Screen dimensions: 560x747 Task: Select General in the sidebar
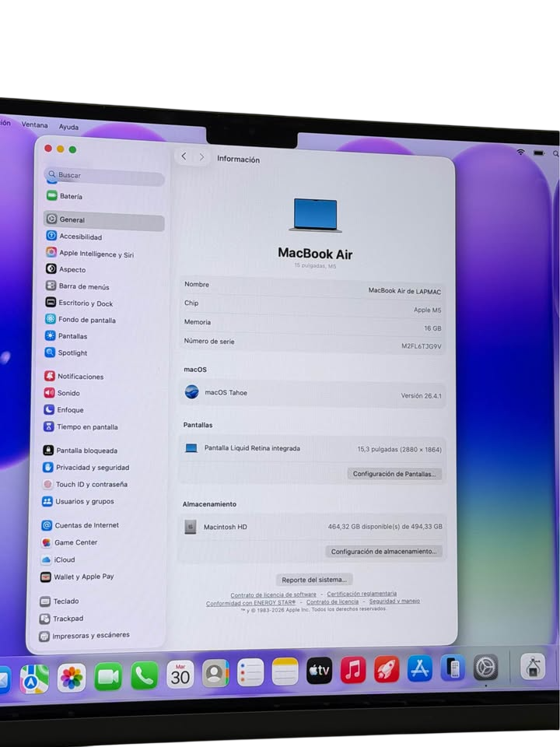pyautogui.click(x=103, y=219)
